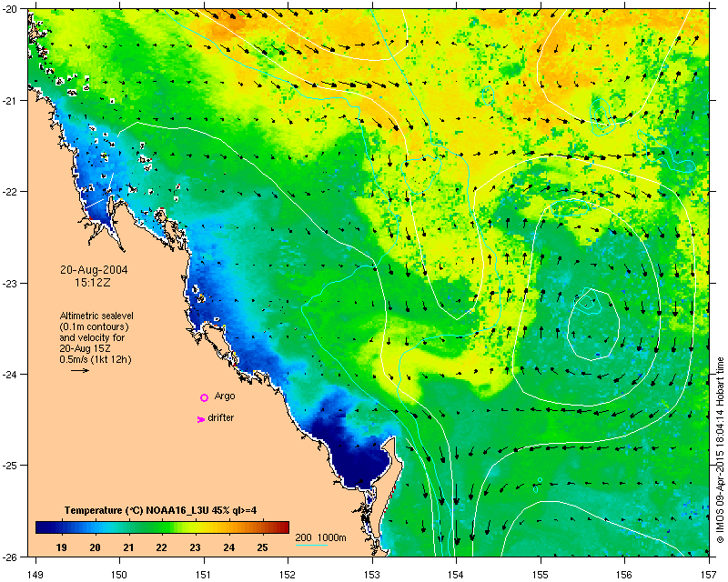Screen dimensions: 728x582
Task: Click the time label 15:12Z
Action: point(93,282)
